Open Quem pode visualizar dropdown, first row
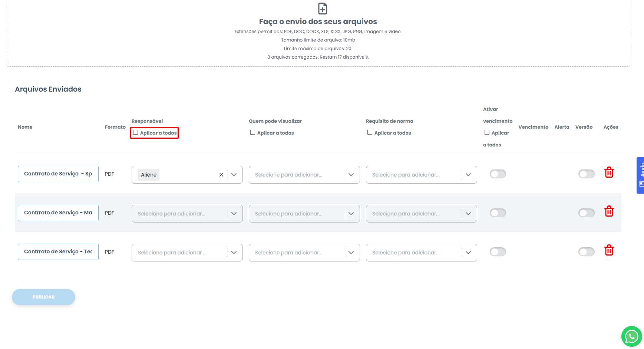This screenshot has height=349, width=644. (351, 175)
